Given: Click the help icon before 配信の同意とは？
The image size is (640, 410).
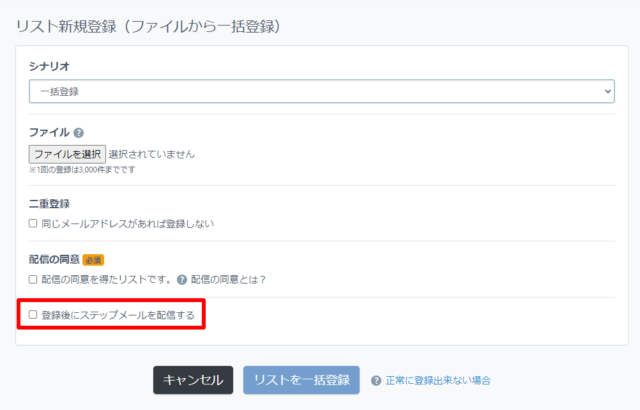Looking at the screenshot, I should [182, 280].
